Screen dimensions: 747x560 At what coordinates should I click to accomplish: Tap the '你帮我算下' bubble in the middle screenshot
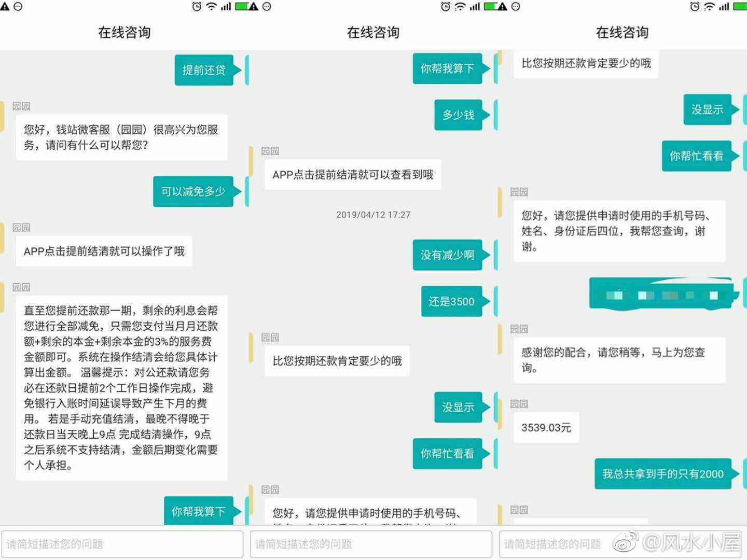pos(447,68)
